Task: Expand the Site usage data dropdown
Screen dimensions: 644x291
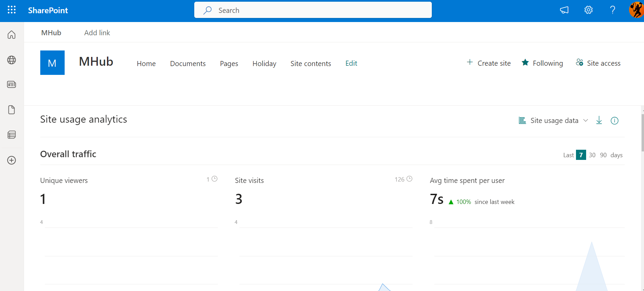Action: 553,121
